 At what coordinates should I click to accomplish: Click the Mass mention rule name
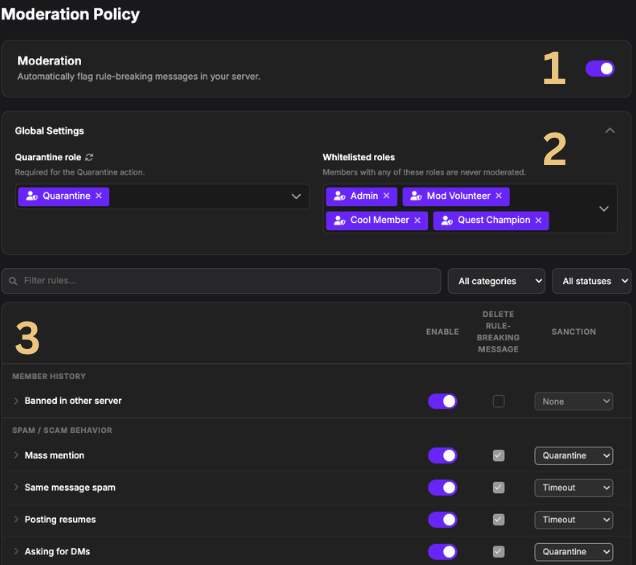pos(54,455)
